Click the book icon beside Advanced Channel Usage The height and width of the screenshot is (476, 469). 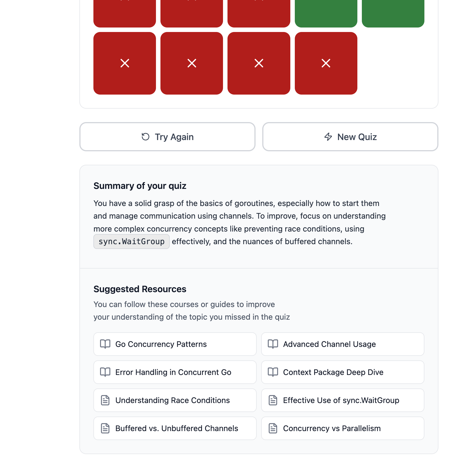coord(273,344)
